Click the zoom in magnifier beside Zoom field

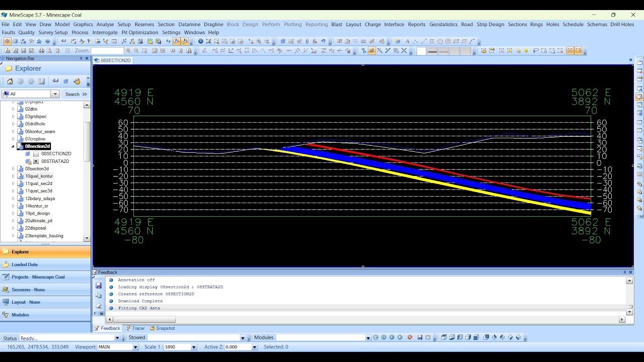128,51
